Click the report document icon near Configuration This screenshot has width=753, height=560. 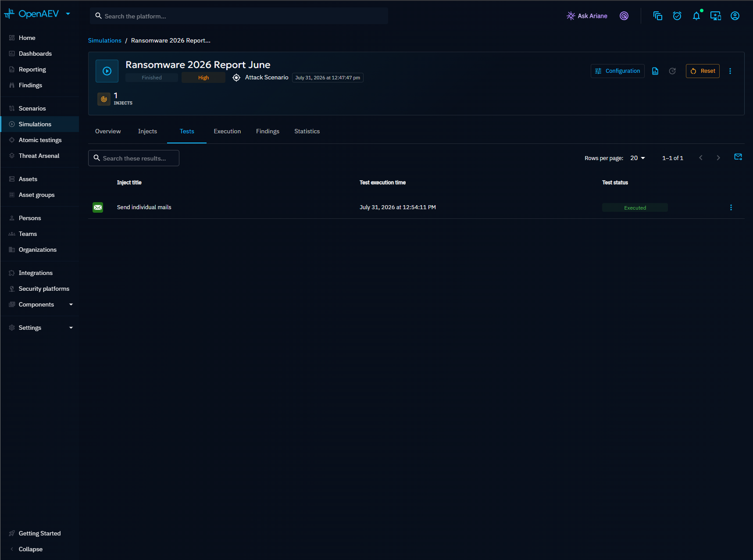(x=655, y=71)
